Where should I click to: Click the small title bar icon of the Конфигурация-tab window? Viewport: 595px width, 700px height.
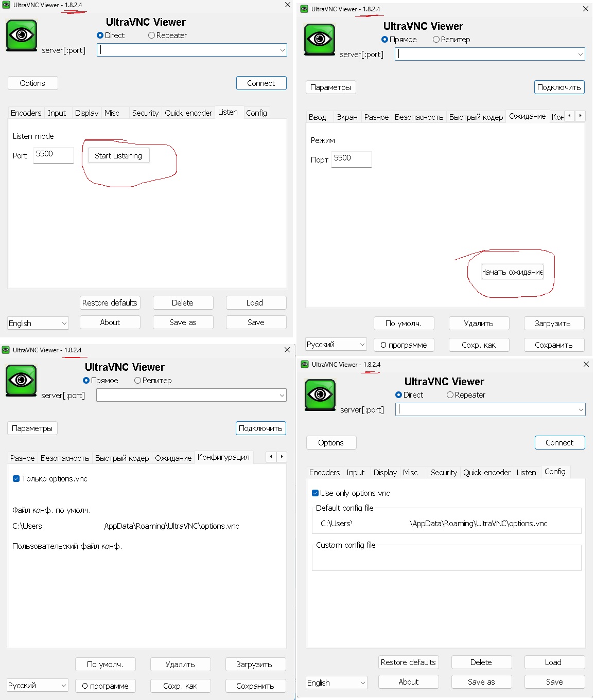pos(6,350)
